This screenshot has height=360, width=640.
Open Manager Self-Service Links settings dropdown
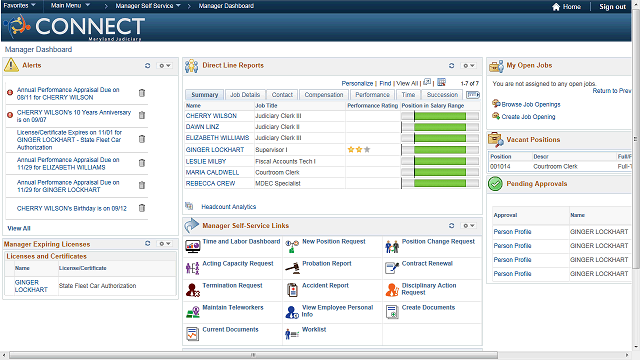click(468, 226)
